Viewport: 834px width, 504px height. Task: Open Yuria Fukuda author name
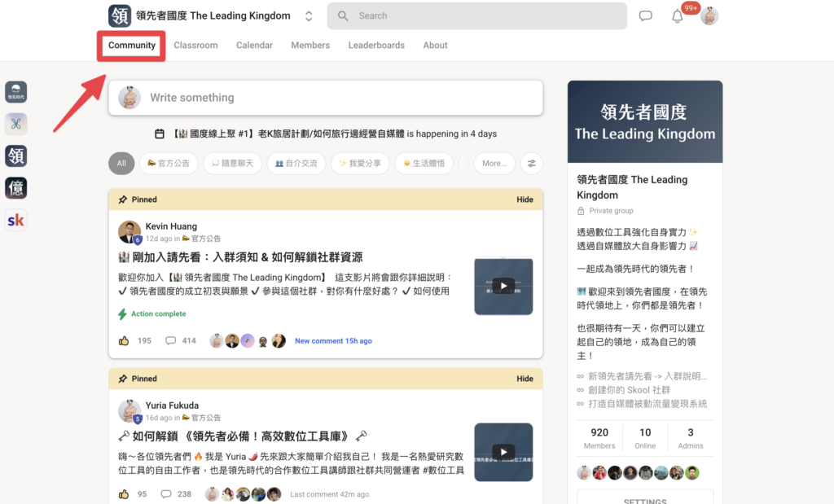point(172,405)
